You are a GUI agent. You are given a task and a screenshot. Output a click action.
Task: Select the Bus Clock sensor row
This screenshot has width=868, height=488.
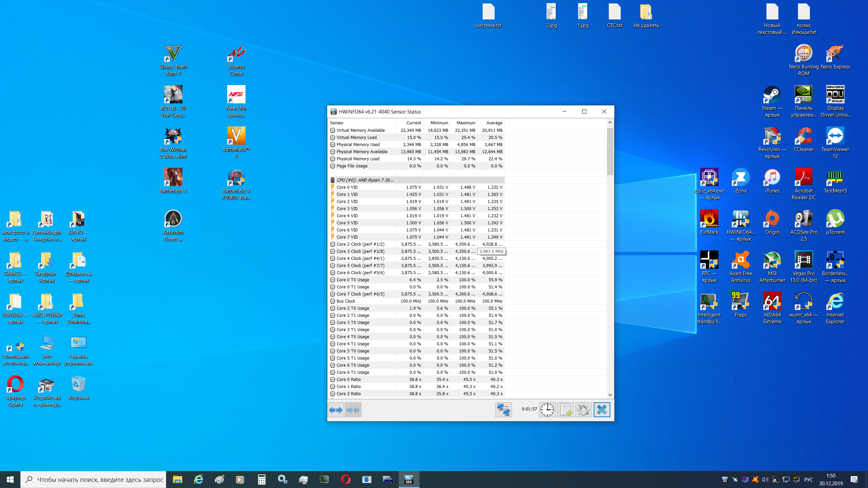coord(346,301)
